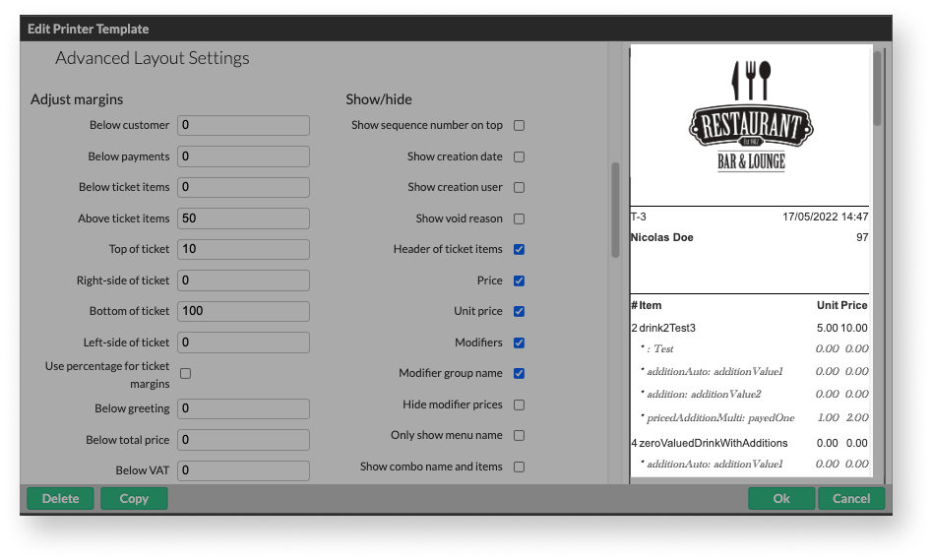
Task: Check Only show menu name
Action: 519,435
